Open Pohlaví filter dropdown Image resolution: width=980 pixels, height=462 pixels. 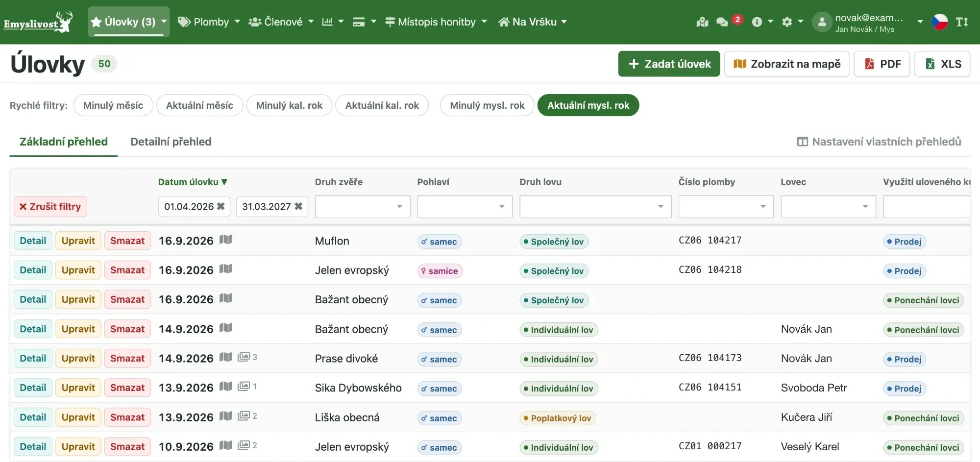pyautogui.click(x=465, y=206)
